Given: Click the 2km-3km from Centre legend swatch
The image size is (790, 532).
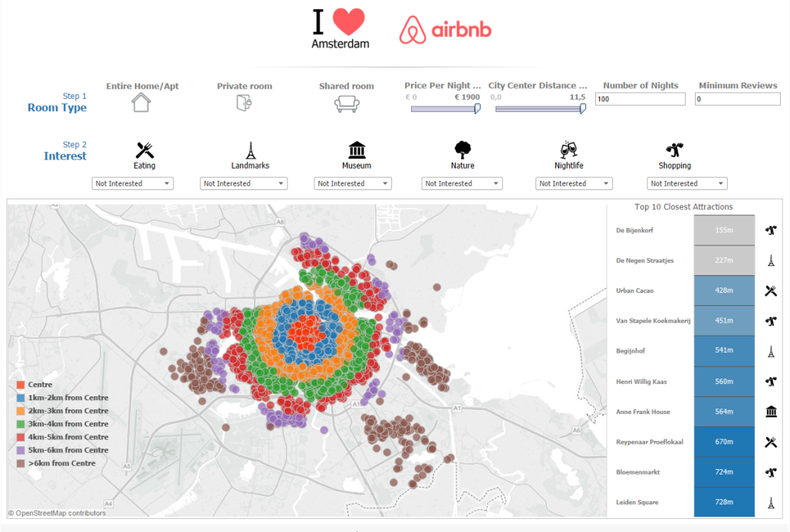Looking at the screenshot, I should [x=21, y=411].
